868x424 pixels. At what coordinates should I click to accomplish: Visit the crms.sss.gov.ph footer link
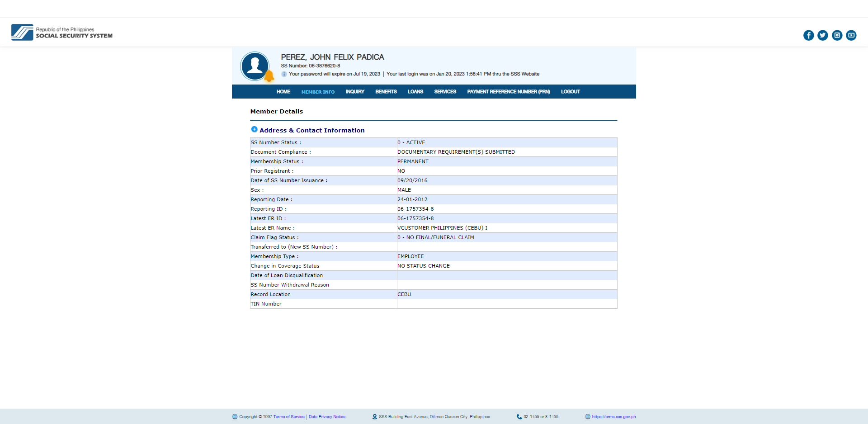click(613, 417)
